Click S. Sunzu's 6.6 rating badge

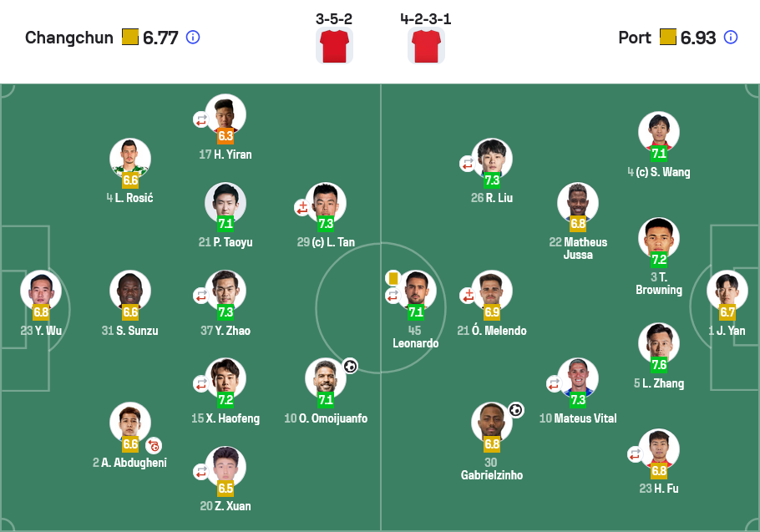[130, 312]
